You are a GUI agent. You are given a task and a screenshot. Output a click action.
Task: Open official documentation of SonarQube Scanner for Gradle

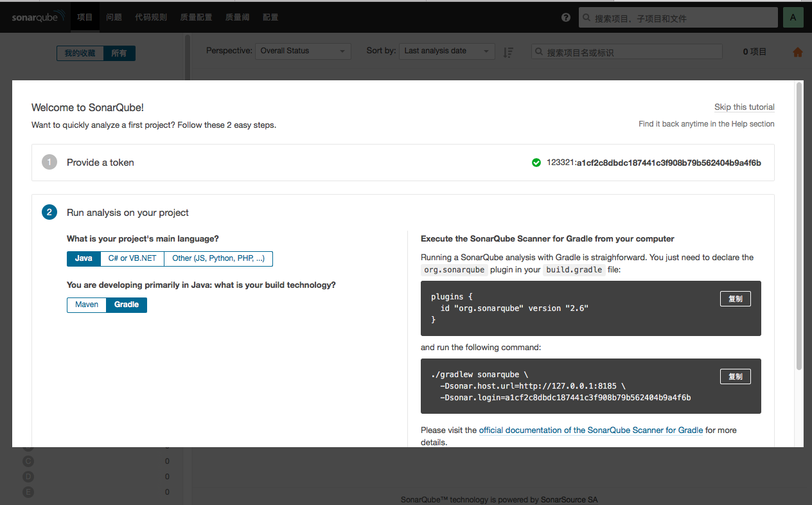[591, 430]
